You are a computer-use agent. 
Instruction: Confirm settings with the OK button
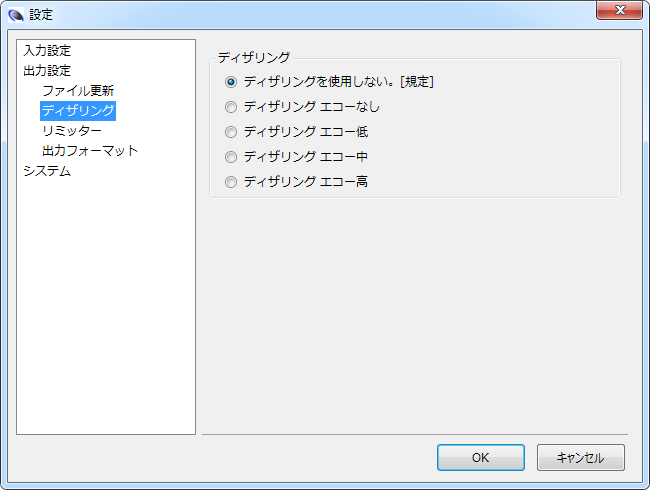[x=480, y=457]
